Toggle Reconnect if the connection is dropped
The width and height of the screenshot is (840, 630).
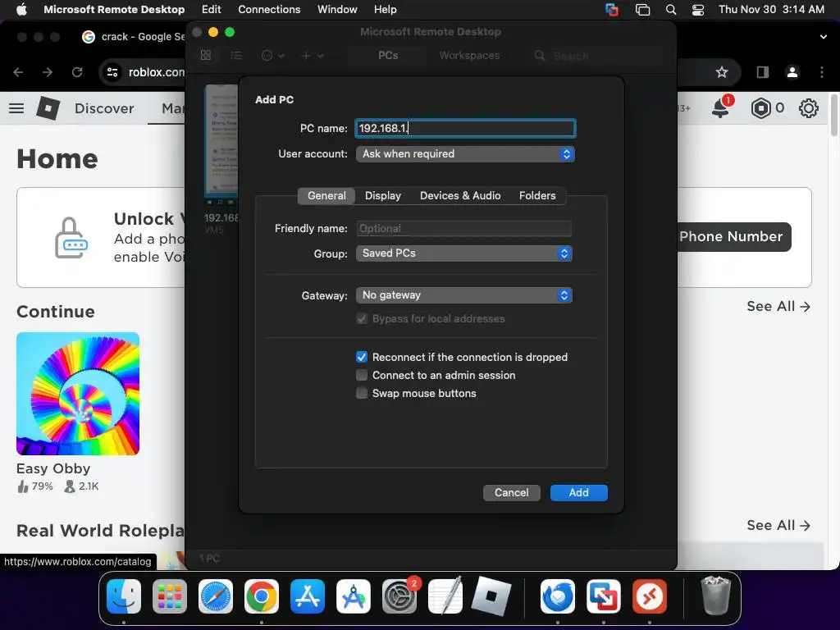pyautogui.click(x=362, y=358)
